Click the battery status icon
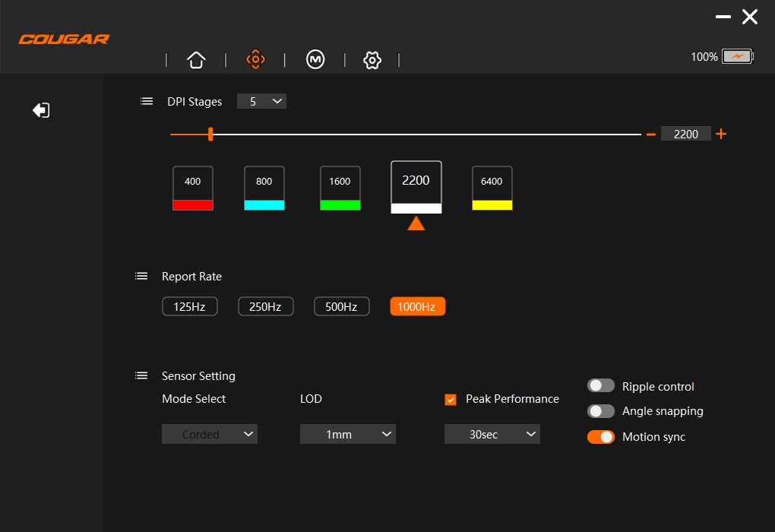The height and width of the screenshot is (532, 775). pyautogui.click(x=736, y=57)
